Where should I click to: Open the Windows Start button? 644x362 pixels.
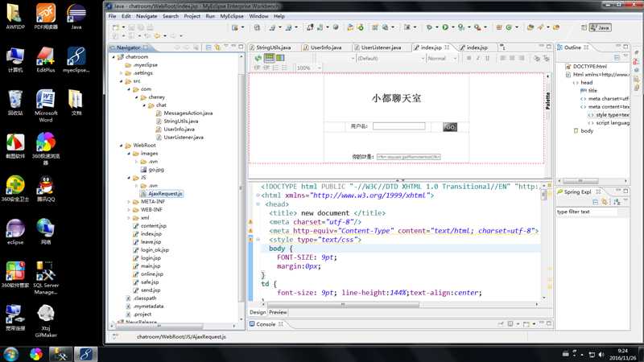click(10, 354)
